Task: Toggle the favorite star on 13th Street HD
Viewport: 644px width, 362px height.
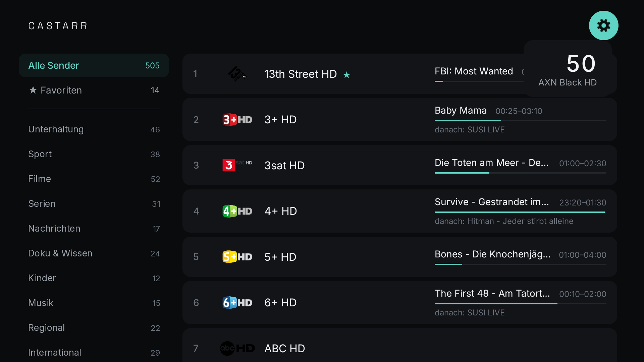Action: coord(346,75)
